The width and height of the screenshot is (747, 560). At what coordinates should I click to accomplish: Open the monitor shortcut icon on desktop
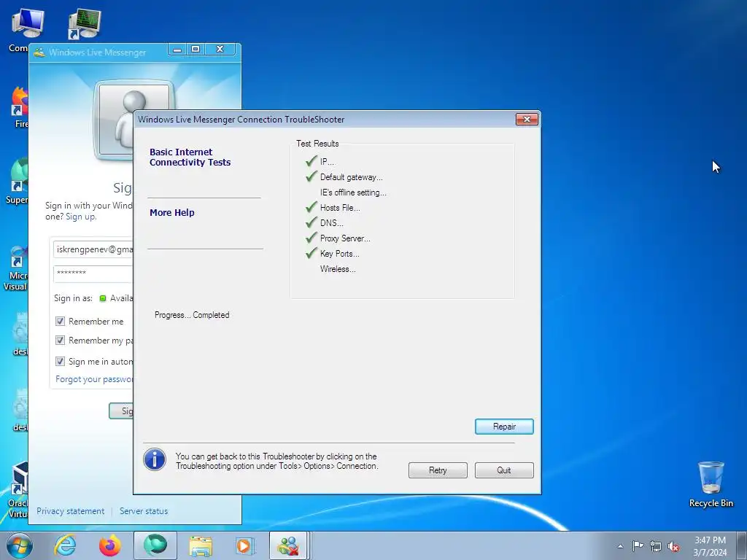point(85,24)
